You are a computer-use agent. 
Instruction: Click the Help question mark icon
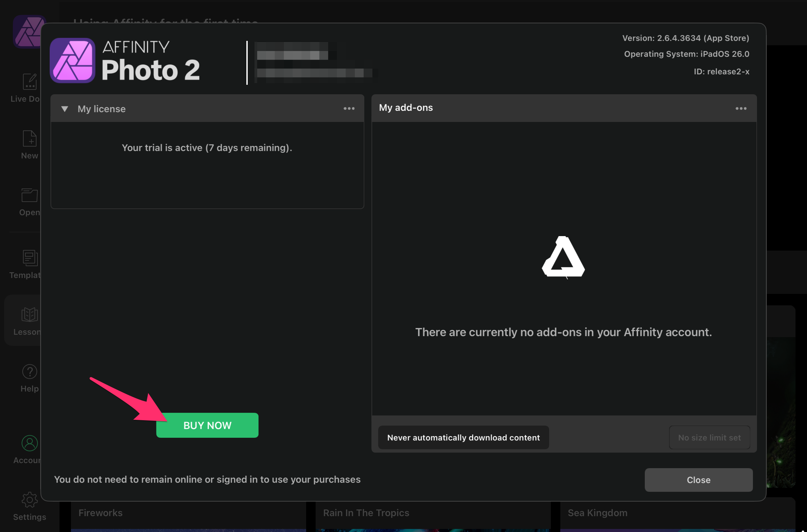(29, 372)
